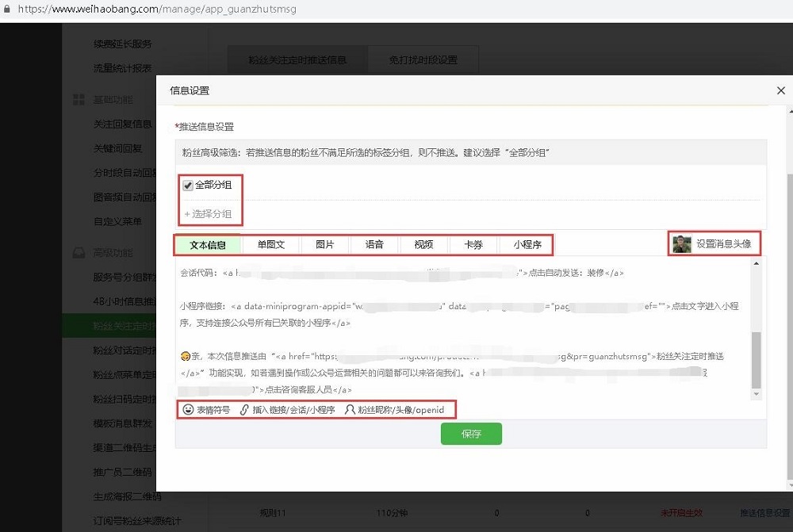793x532 pixels.
Task: Click the green 保存 button
Action: [x=471, y=434]
